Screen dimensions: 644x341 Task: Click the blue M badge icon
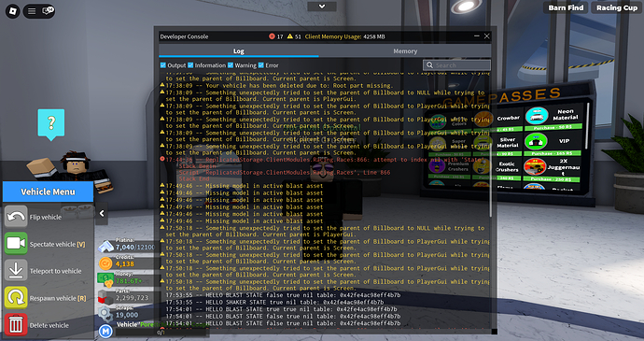click(105, 331)
